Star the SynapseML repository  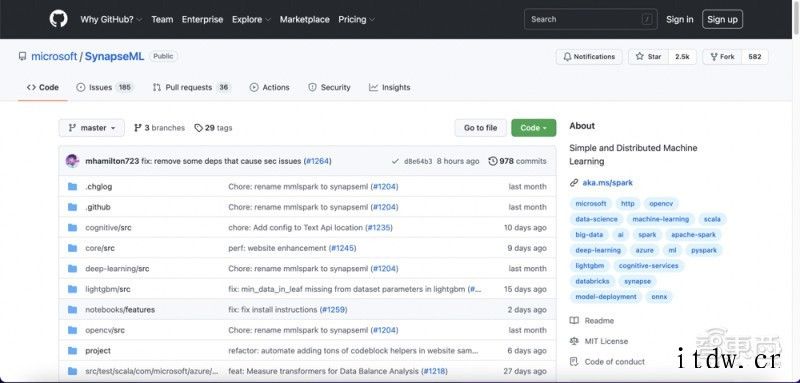648,57
